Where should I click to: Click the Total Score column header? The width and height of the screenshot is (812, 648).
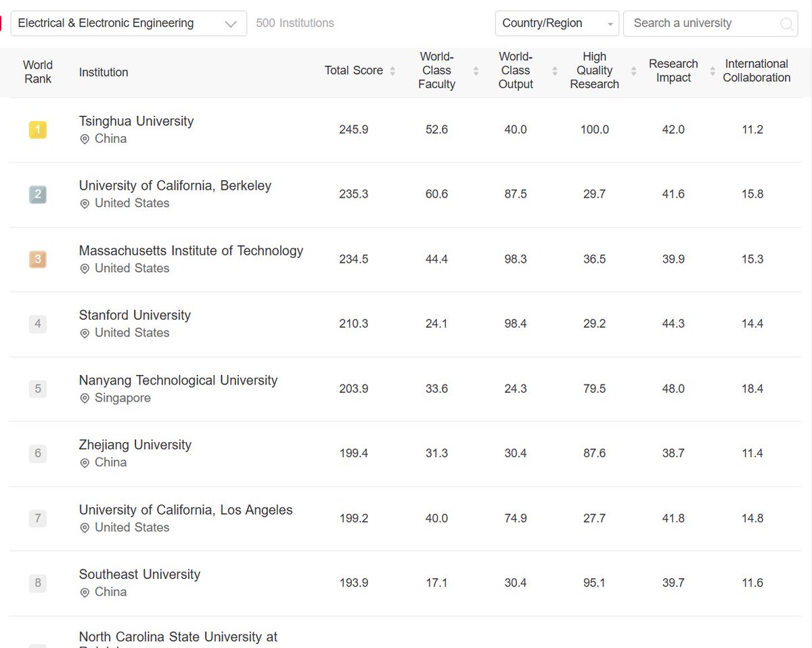[353, 70]
